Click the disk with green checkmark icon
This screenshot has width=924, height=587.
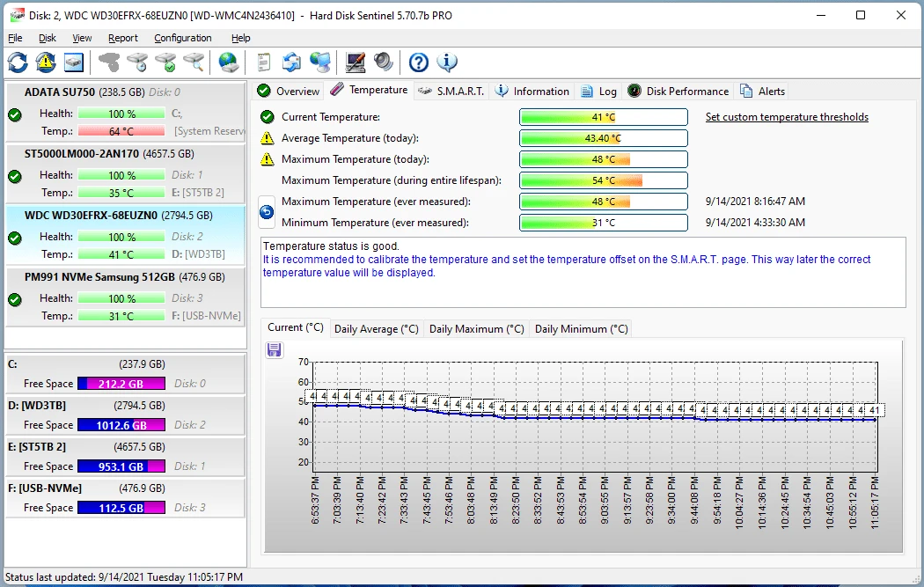(165, 62)
